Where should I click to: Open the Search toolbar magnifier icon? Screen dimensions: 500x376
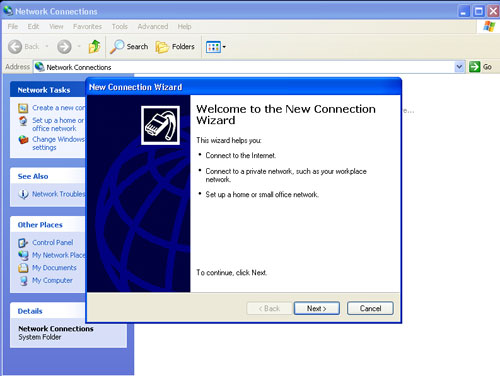(x=117, y=47)
